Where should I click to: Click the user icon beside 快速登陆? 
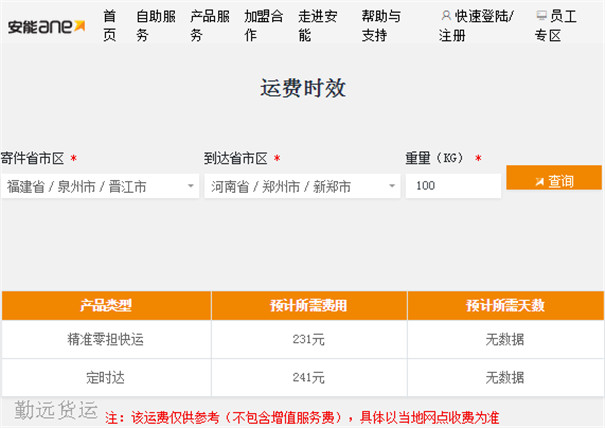point(446,16)
